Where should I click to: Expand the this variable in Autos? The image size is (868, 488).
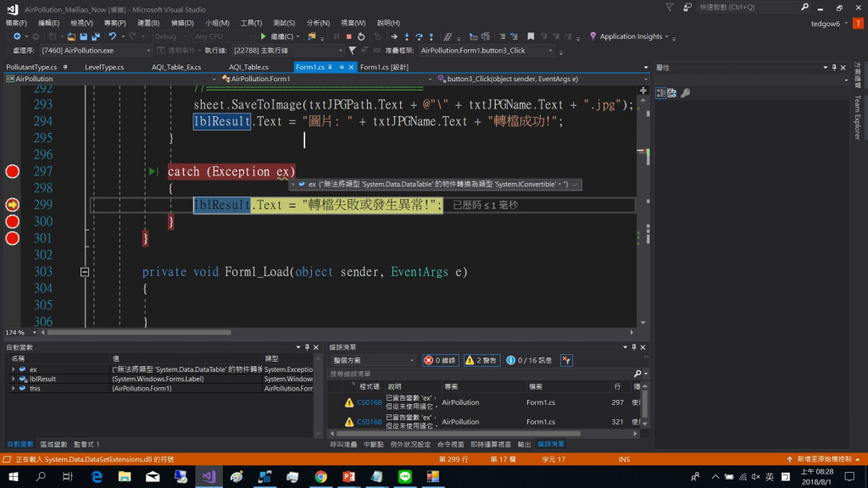click(14, 388)
